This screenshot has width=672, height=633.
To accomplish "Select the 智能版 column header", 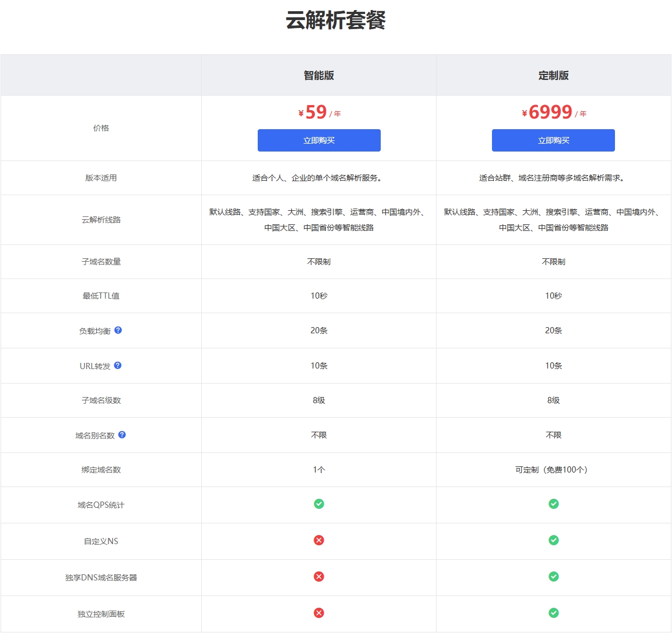I will tap(319, 75).
